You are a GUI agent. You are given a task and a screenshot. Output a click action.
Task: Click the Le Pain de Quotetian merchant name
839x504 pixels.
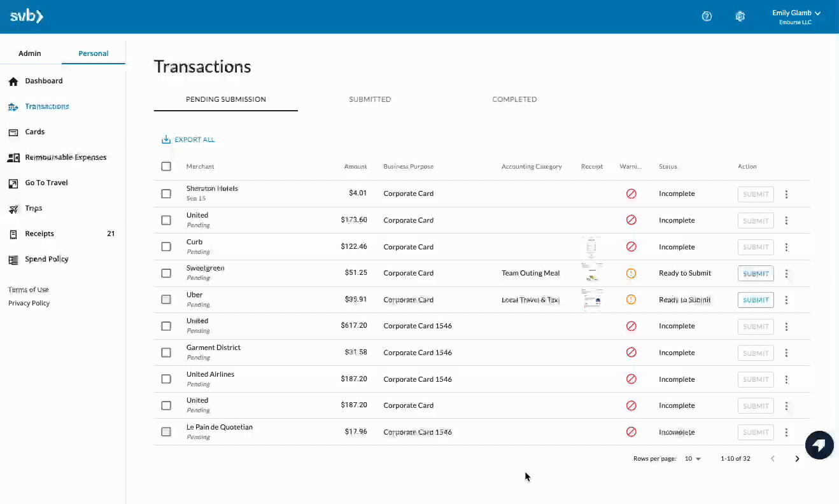[x=220, y=427]
